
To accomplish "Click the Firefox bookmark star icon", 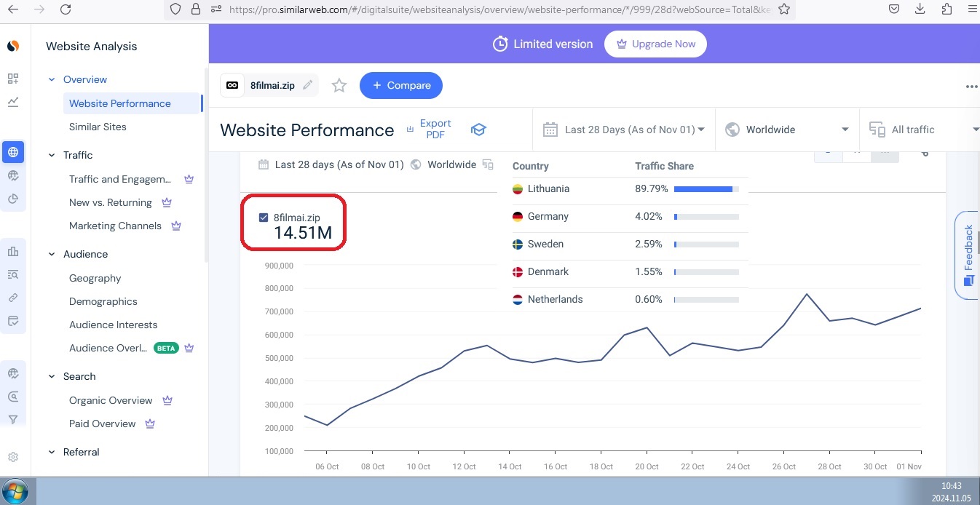I will [x=783, y=9].
